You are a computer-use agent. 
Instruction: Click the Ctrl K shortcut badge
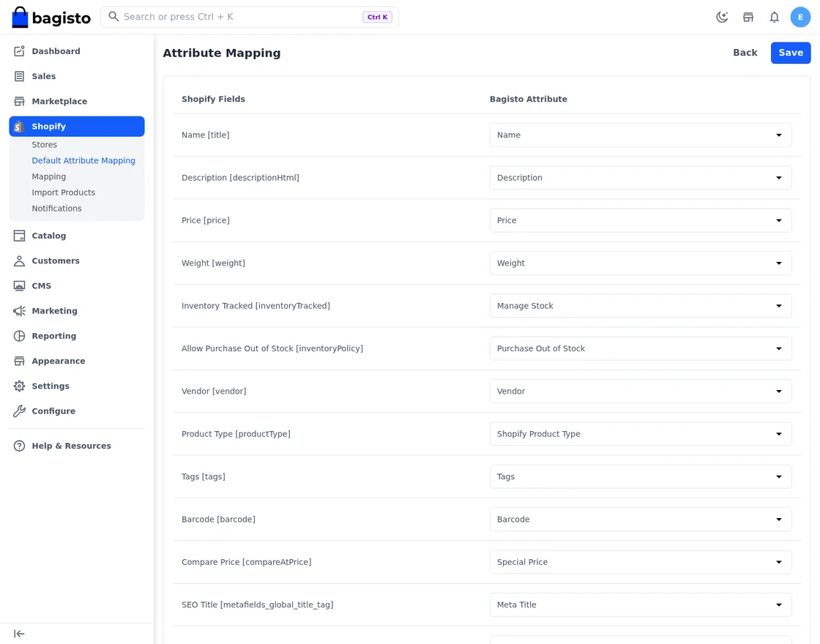(x=378, y=18)
